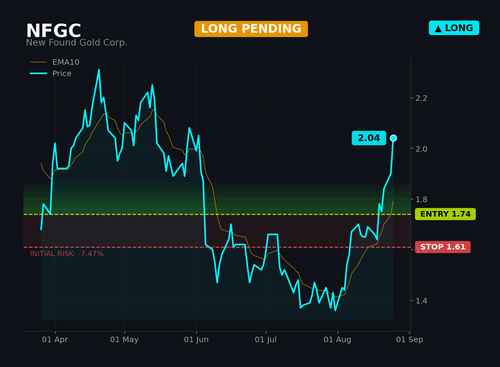The image size is (500, 367).
Task: Click the 1.4 price axis tick
Action: tap(421, 301)
